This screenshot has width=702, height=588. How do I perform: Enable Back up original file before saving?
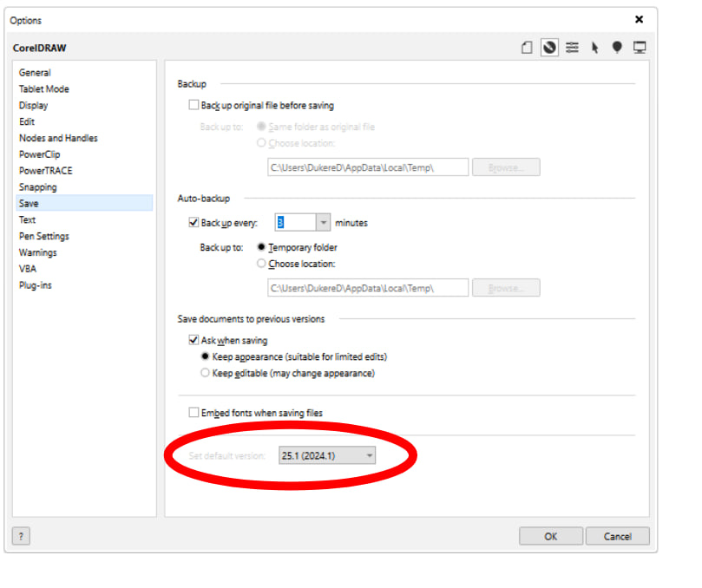194,105
